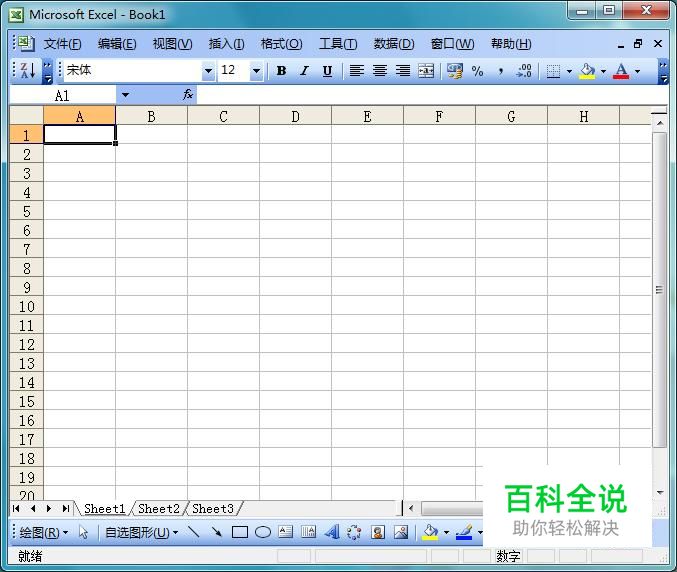Expand the font size dropdown
Screen dimensions: 677x572
(x=256, y=70)
